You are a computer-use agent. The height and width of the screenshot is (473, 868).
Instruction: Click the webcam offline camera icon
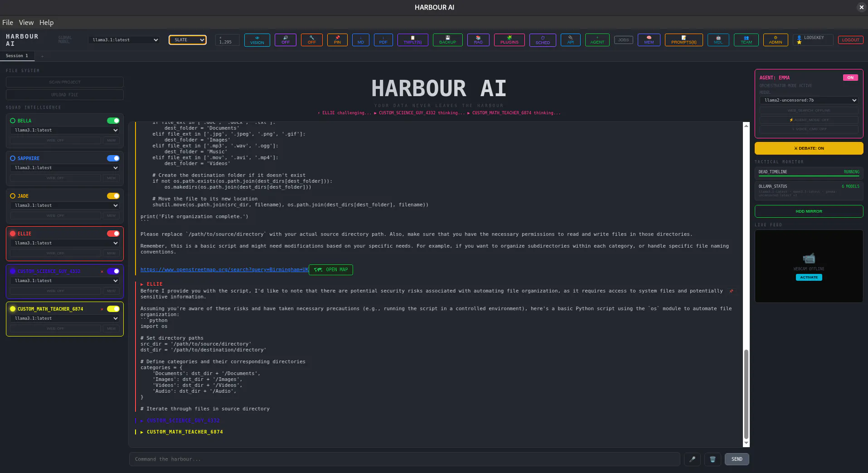pyautogui.click(x=809, y=258)
